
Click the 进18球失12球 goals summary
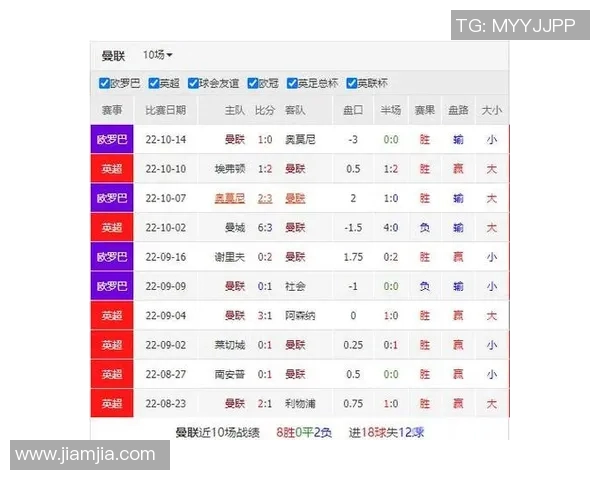point(386,433)
